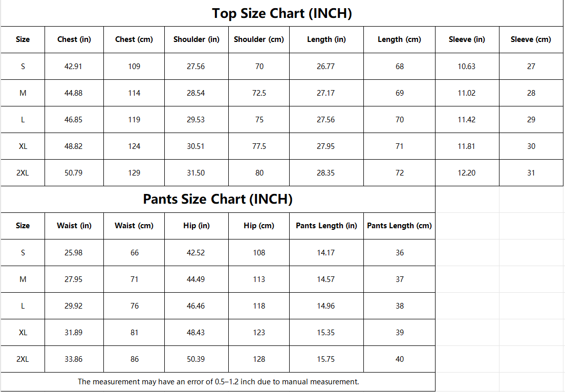Image resolution: width=565 pixels, height=392 pixels.
Task: Click the chest cm value 119
Action: [134, 120]
